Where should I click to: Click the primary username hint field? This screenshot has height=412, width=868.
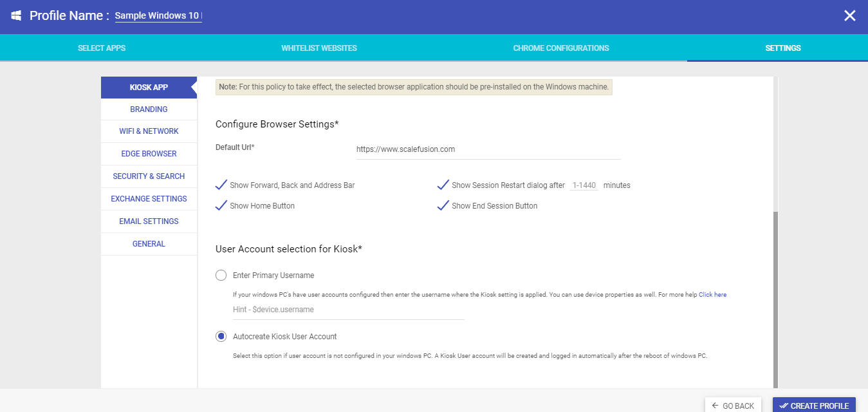(x=348, y=310)
